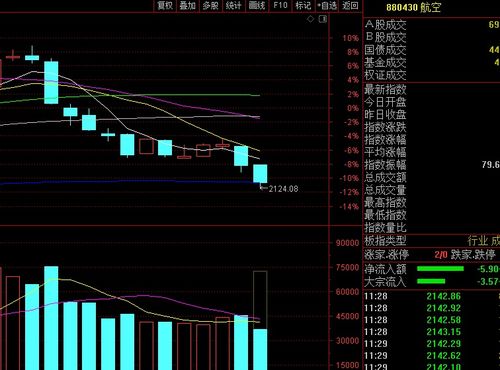The image size is (500, 370).
Task: Click the diamond icon above the chart
Action: 310,19
